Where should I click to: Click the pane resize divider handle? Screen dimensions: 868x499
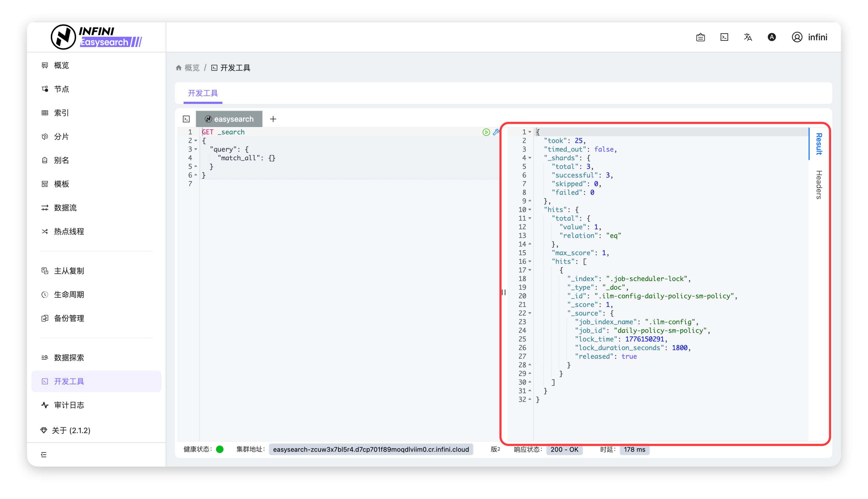(503, 292)
